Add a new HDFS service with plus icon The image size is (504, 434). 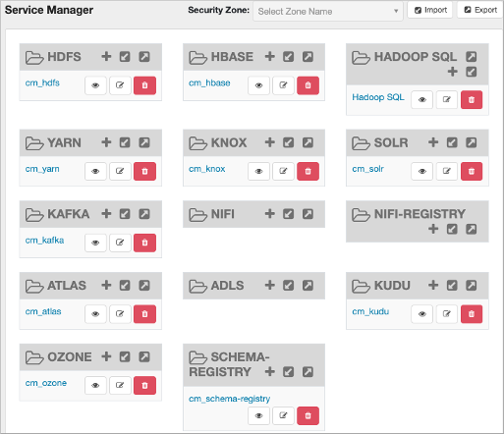[x=106, y=57]
